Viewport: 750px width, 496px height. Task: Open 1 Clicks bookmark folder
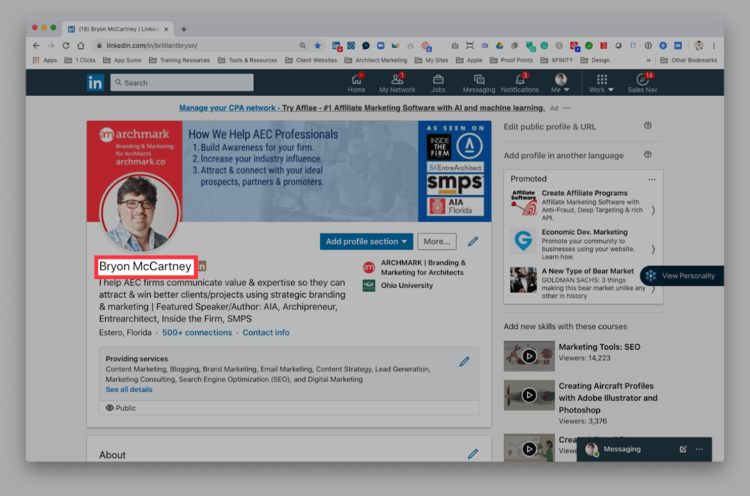coord(80,60)
